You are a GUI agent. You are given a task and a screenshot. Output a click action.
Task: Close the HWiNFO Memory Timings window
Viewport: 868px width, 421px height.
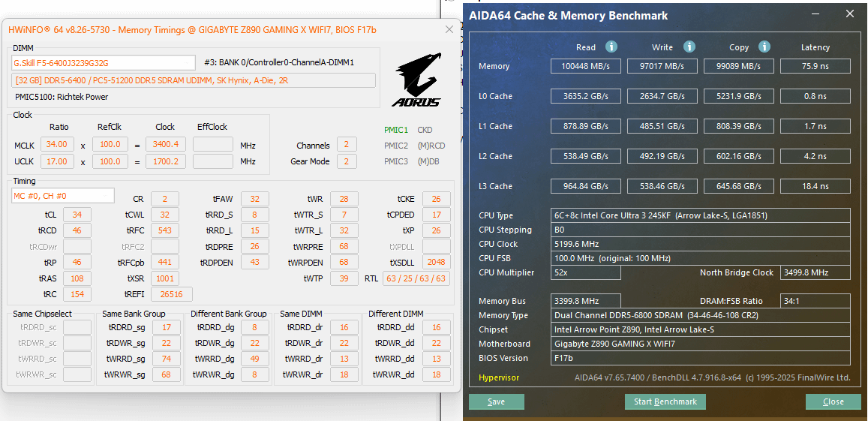coord(449,29)
